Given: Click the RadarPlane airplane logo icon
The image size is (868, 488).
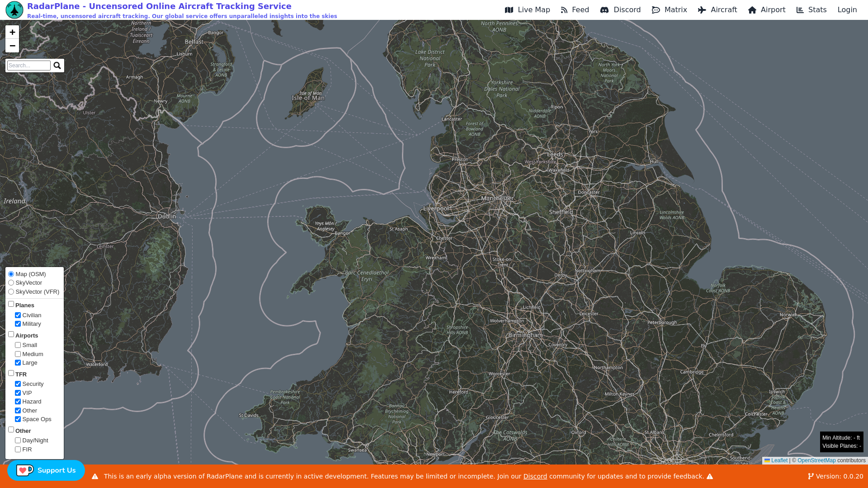Looking at the screenshot, I should [14, 10].
